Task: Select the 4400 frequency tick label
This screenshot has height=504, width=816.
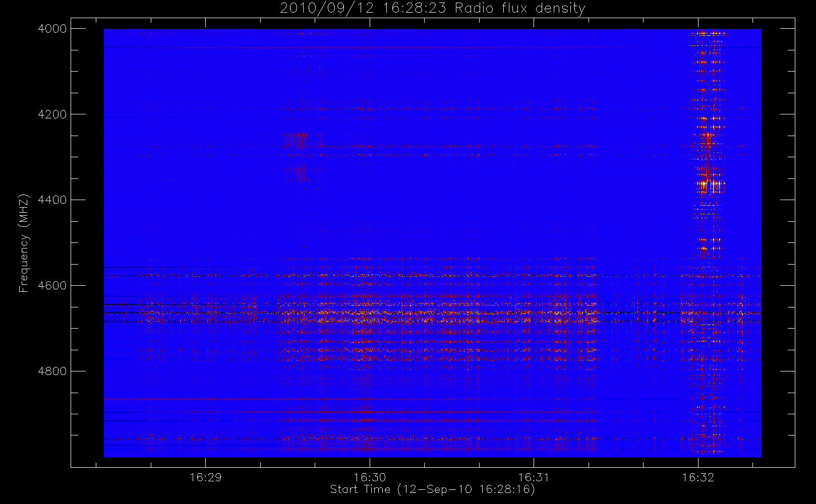Action: 52,200
